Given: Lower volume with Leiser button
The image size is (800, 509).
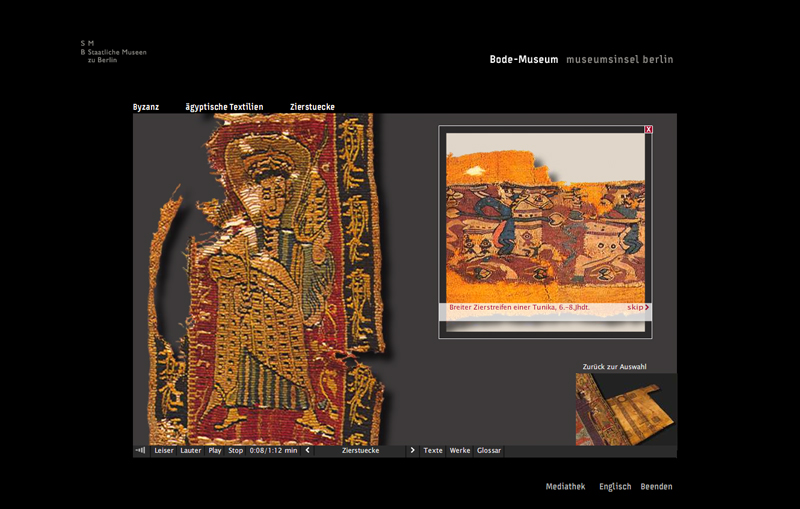Looking at the screenshot, I should coord(164,450).
